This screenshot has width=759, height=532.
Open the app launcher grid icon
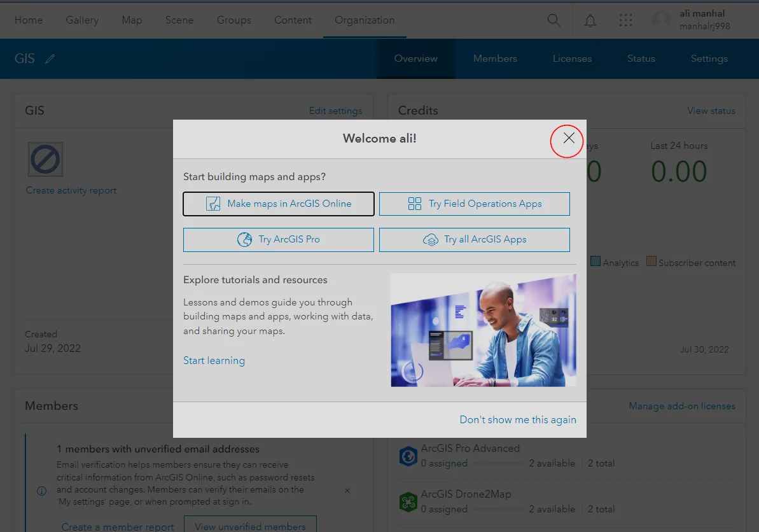pos(625,20)
